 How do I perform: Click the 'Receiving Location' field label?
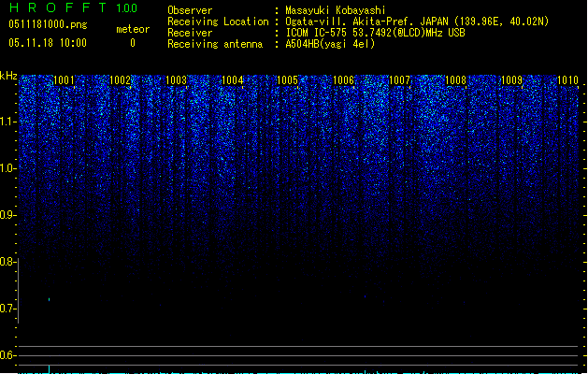[x=218, y=22]
